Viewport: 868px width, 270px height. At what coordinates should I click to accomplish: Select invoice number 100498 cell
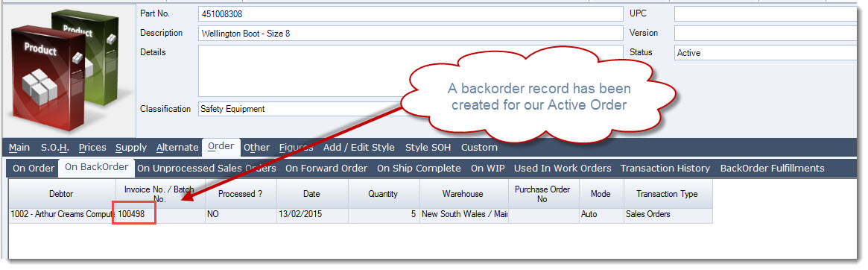[x=160, y=215]
